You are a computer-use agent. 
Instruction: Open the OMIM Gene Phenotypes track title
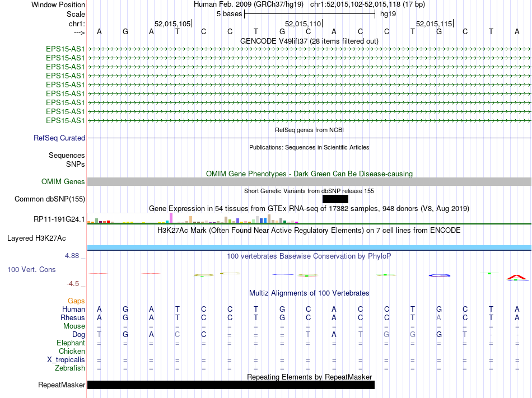coord(309,174)
